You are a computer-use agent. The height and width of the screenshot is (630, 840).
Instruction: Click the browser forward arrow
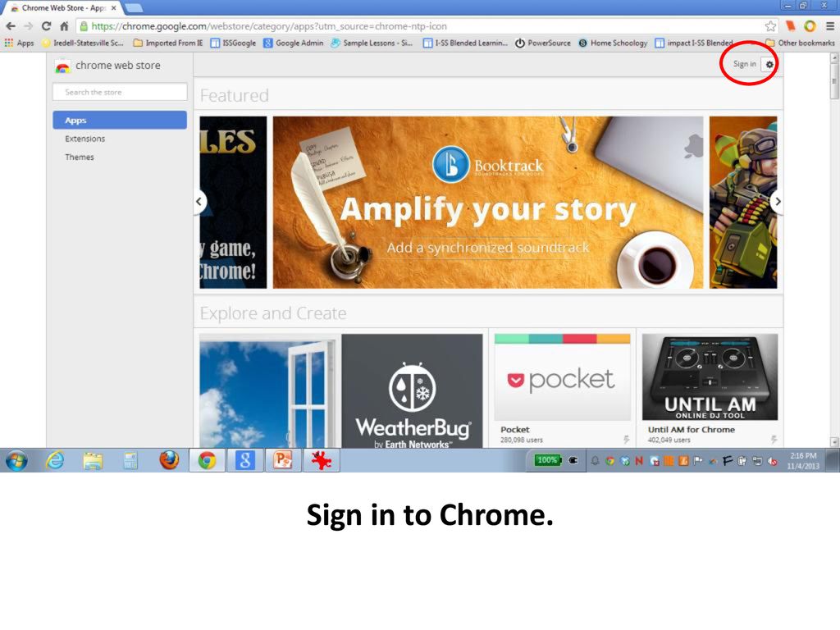pos(29,26)
